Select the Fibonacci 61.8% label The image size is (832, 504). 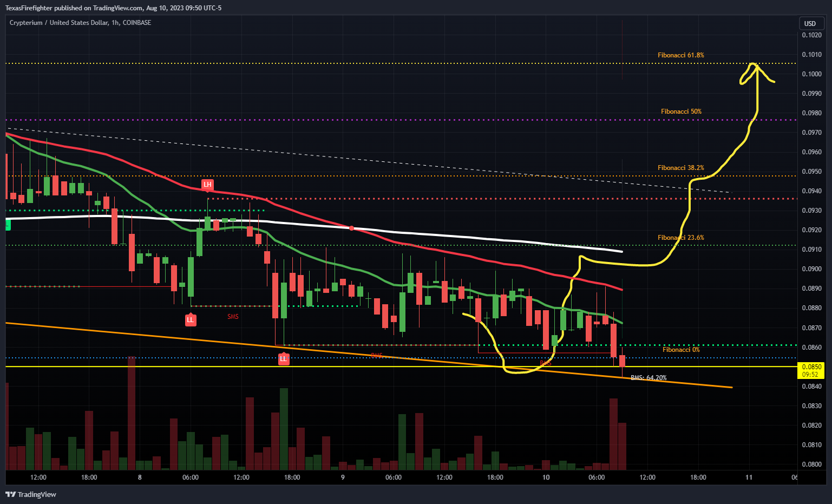coord(681,55)
